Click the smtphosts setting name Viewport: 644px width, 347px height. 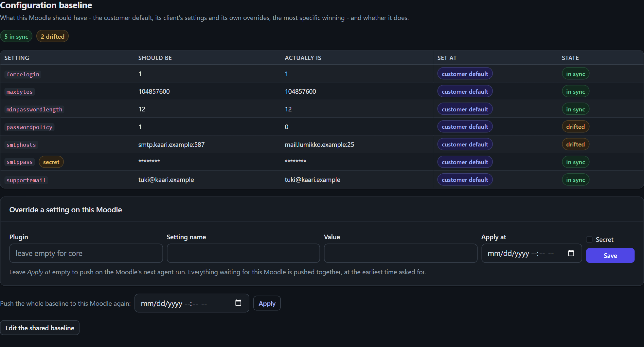pyautogui.click(x=21, y=145)
